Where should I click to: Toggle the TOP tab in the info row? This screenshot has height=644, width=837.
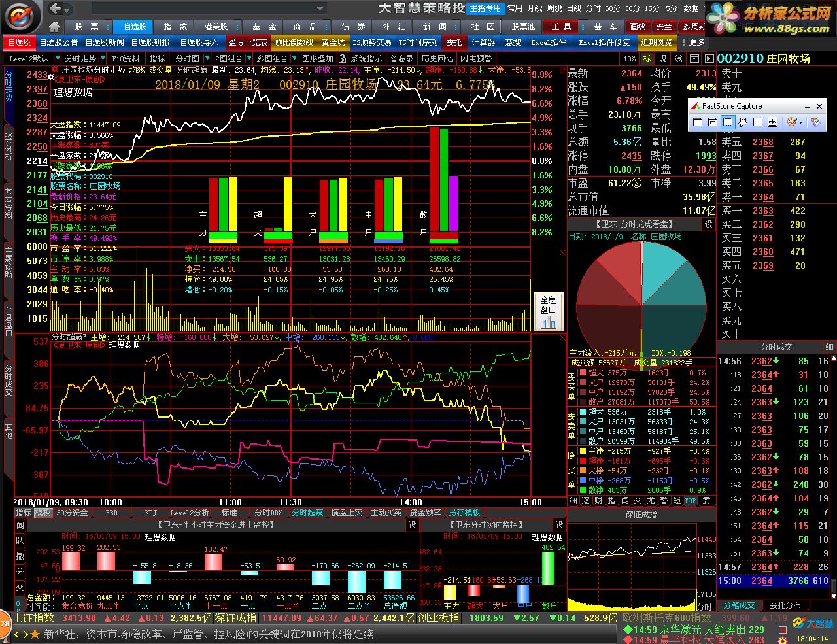click(690, 501)
